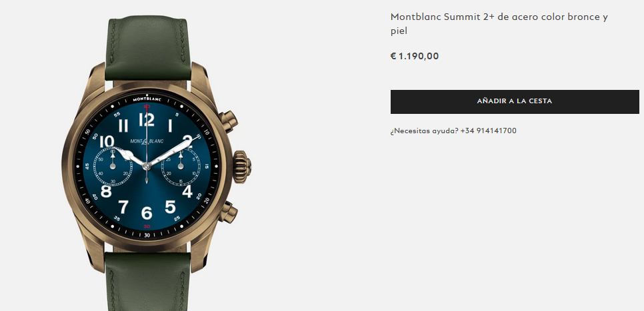The height and width of the screenshot is (311, 644).
Task: Click the number 4 on watch dial
Action: point(187,192)
